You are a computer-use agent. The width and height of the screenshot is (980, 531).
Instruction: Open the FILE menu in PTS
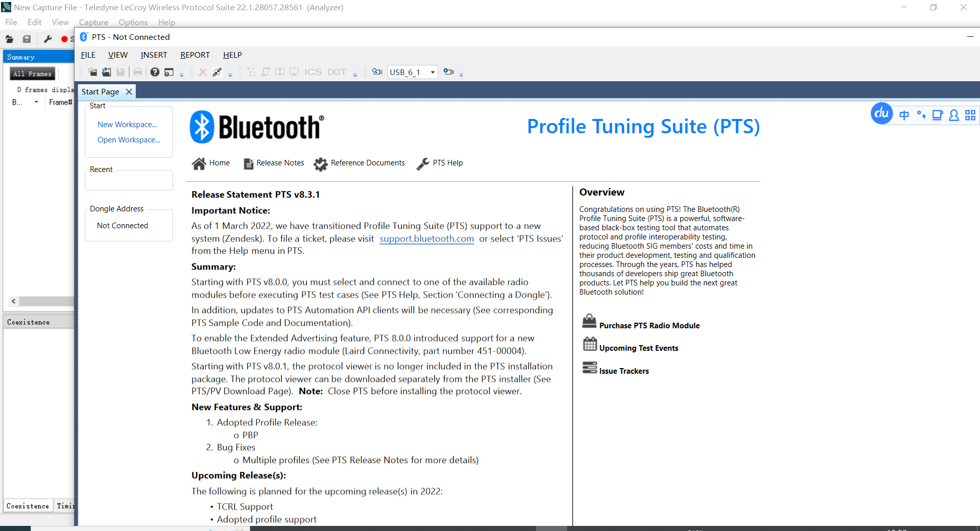[x=88, y=55]
